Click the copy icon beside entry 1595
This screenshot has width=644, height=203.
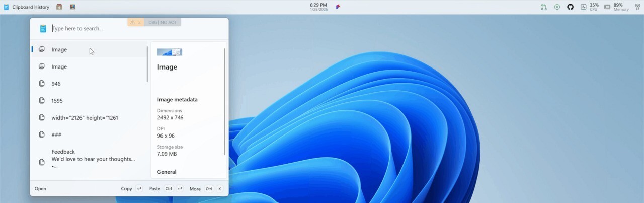[42, 101]
